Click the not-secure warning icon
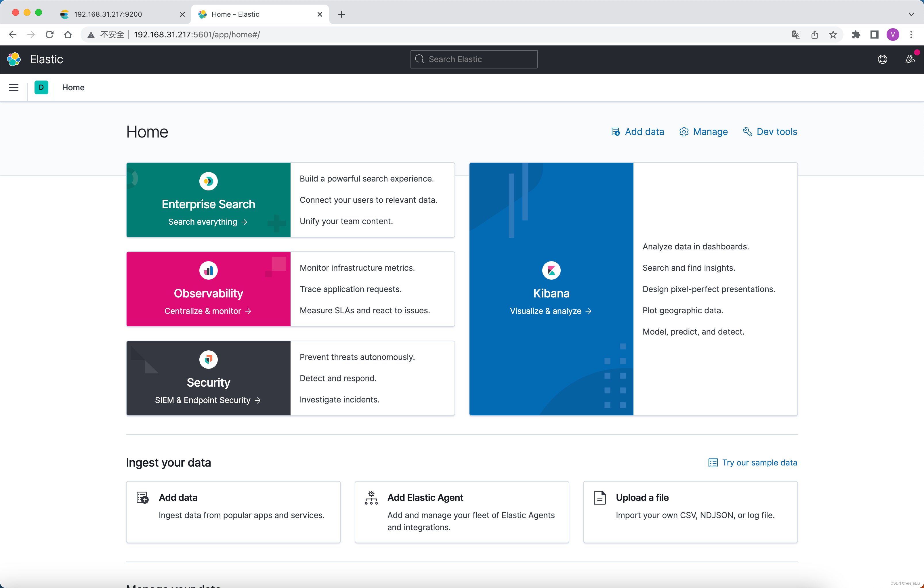Screen dimensions: 924x588 [x=91, y=35]
